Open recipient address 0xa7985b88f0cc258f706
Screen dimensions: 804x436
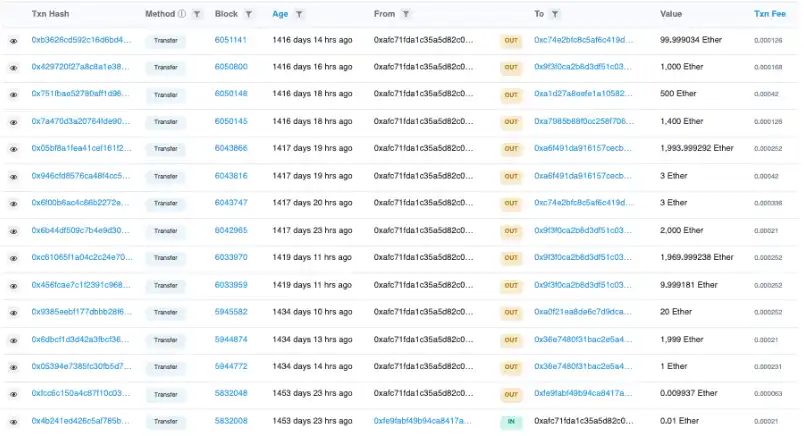(x=584, y=121)
